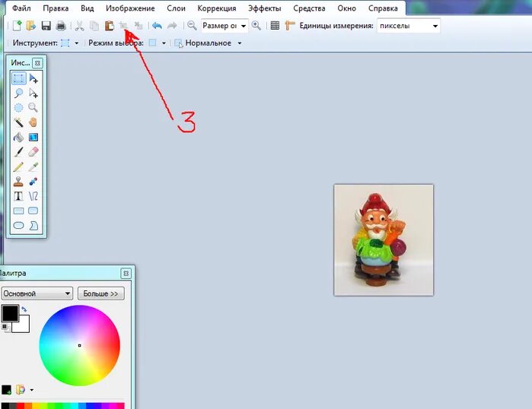The image size is (532, 409).
Task: Select the Ellipse Select tool
Action: coord(19,108)
